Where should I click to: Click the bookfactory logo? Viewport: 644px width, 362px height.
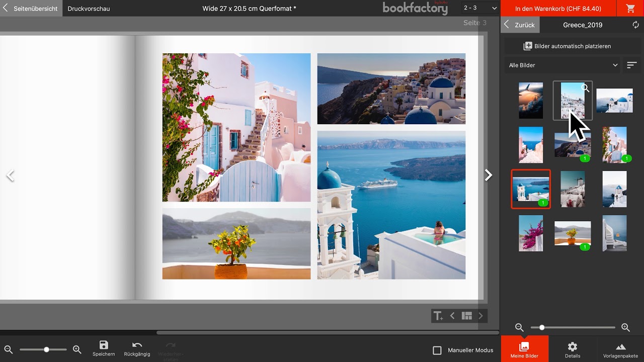(x=415, y=8)
